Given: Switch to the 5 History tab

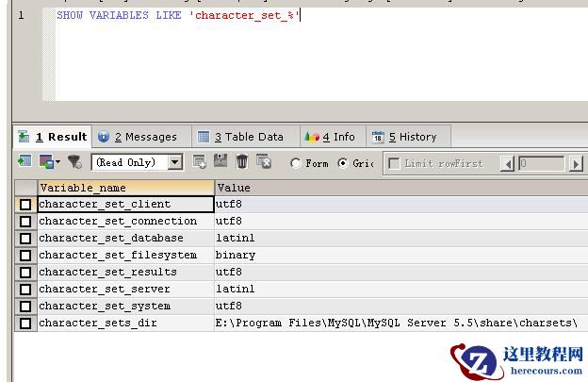Looking at the screenshot, I should tap(408, 137).
